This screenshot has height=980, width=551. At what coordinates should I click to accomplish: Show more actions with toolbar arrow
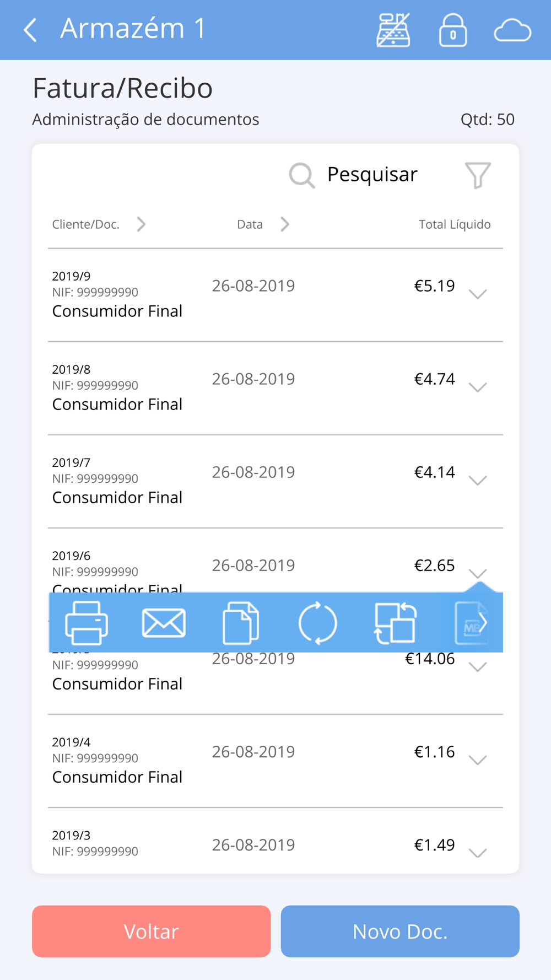pos(483,623)
